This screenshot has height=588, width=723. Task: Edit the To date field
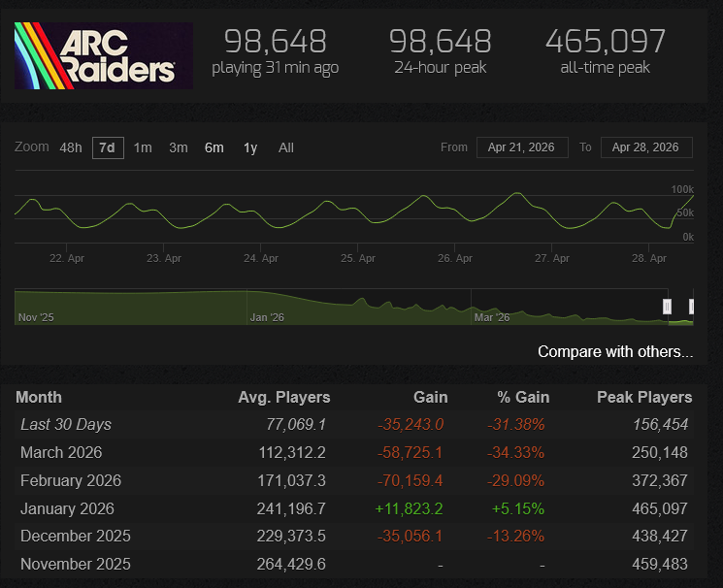[646, 147]
